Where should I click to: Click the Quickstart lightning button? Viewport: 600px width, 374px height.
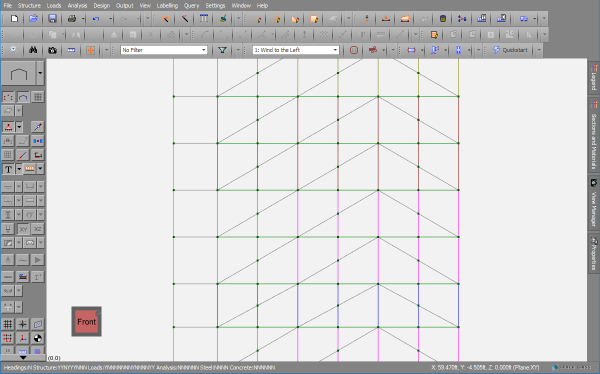(x=510, y=50)
